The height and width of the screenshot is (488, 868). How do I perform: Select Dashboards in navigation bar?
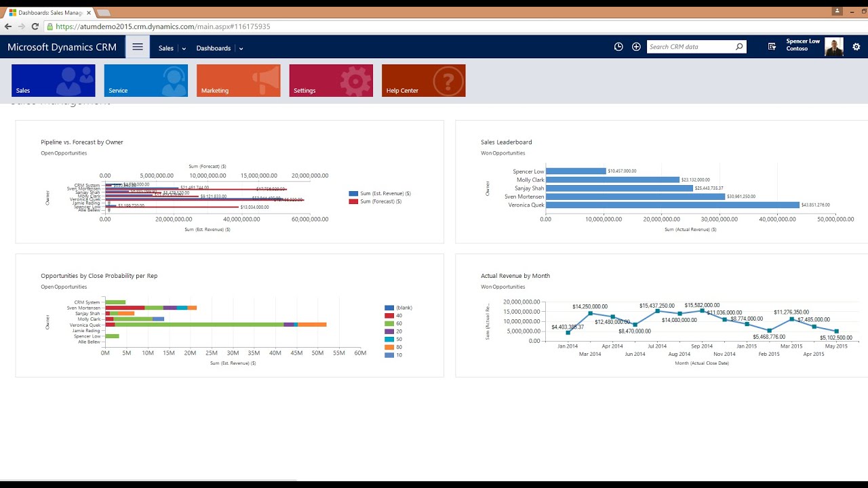214,48
